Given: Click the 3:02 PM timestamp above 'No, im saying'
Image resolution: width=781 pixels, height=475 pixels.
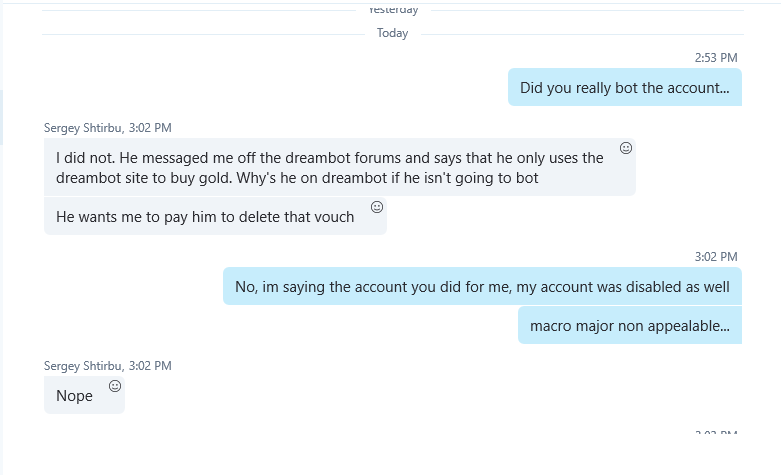Looking at the screenshot, I should (x=716, y=257).
